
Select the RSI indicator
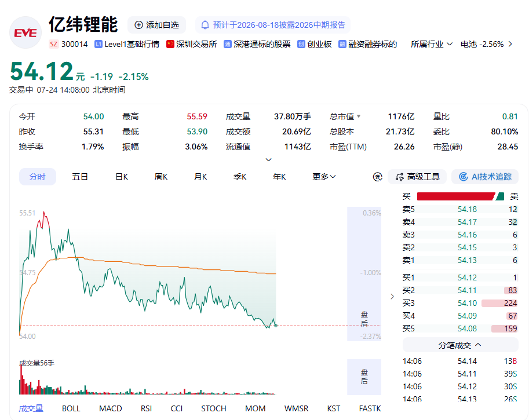(147, 408)
